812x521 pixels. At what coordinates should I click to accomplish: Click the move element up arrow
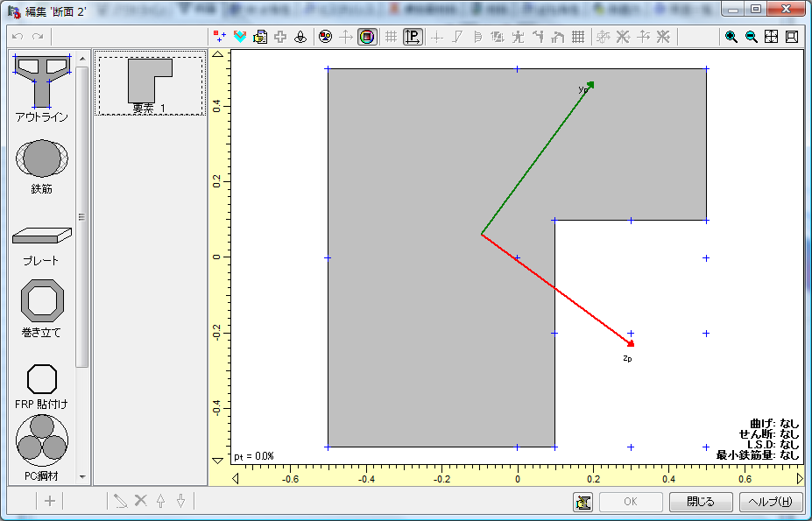tap(160, 501)
